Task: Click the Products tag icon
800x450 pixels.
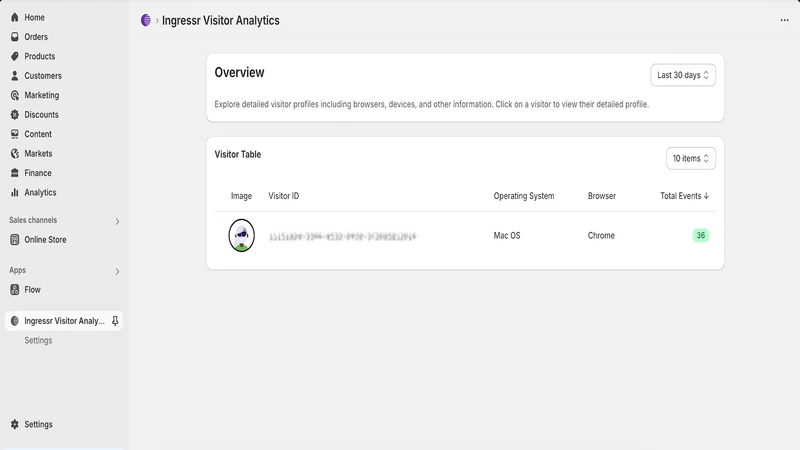Action: click(x=15, y=56)
